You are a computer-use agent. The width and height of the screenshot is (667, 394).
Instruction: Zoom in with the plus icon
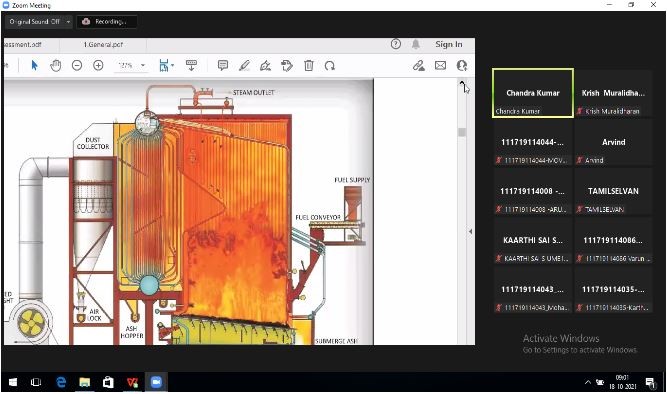pos(98,66)
